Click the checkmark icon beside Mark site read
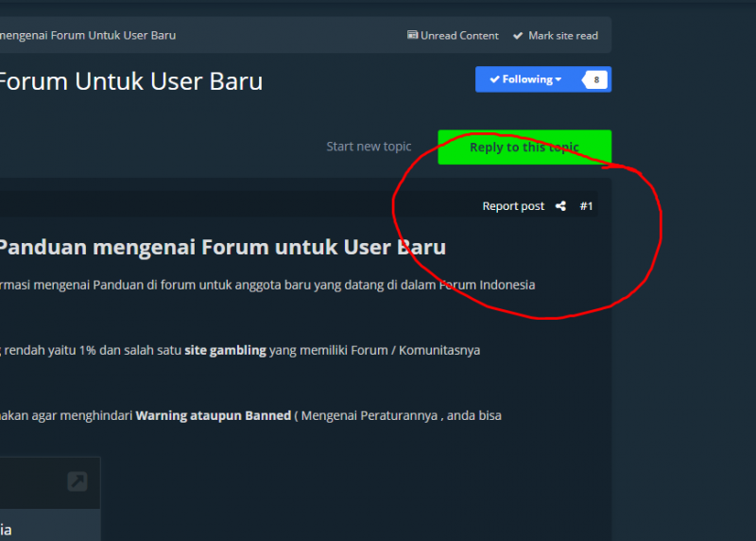The width and height of the screenshot is (756, 541). tap(518, 36)
